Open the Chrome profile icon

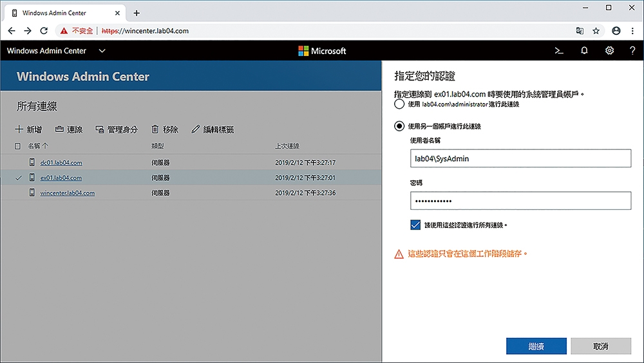pos(616,31)
